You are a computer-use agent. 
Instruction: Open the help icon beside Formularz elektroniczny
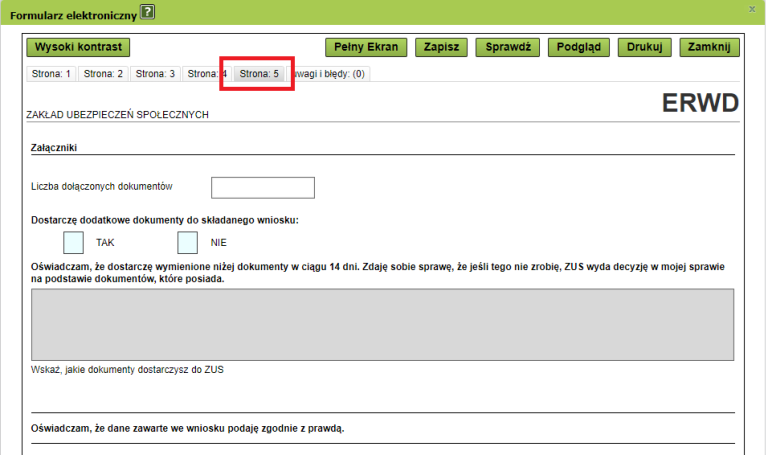(147, 12)
